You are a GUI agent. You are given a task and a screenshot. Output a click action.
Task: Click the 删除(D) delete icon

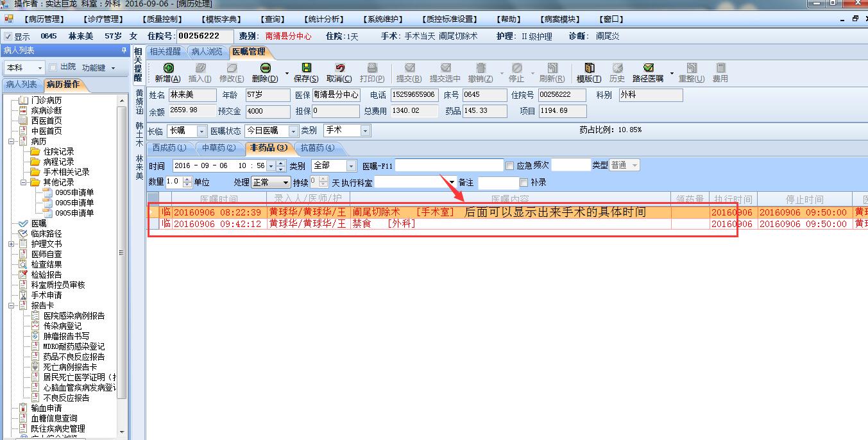(x=265, y=68)
